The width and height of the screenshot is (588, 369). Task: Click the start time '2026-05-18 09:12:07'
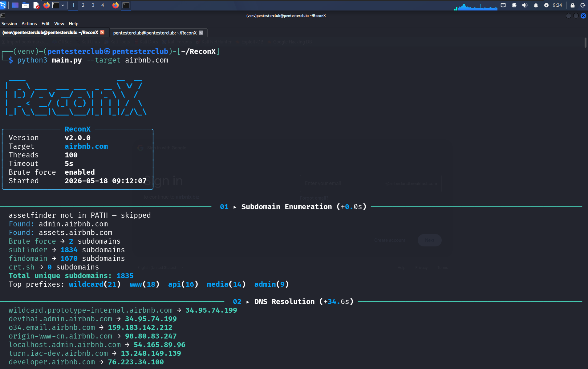coord(106,181)
